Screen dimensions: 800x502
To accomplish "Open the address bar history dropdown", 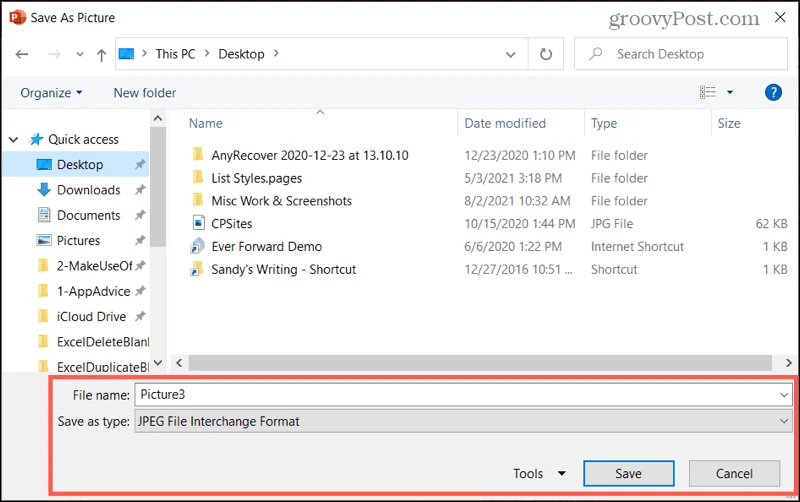I will click(510, 55).
